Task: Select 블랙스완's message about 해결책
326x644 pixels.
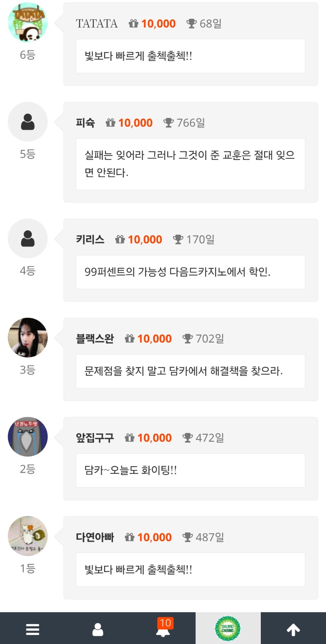Action: [x=183, y=371]
